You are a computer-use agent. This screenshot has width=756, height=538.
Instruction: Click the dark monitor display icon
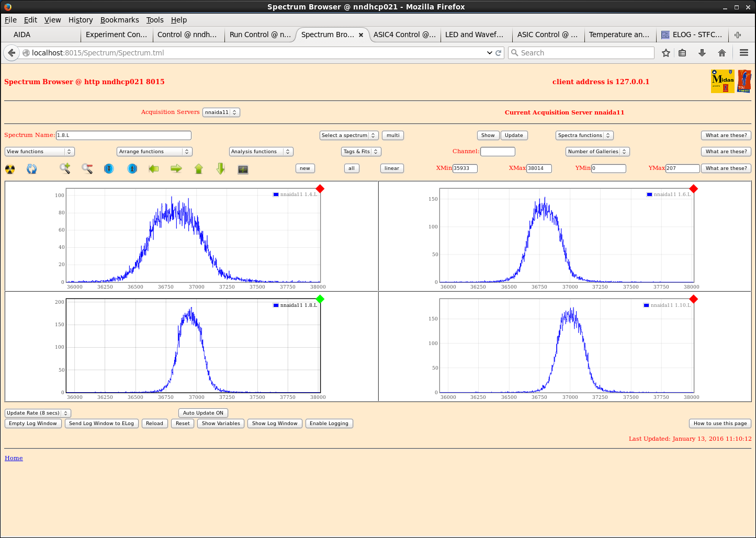pyautogui.click(x=243, y=169)
